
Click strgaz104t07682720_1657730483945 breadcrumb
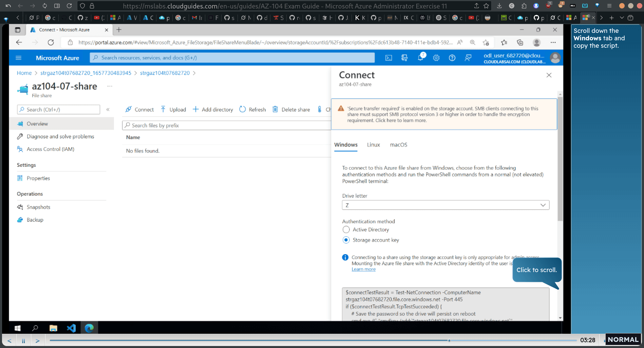(86, 73)
